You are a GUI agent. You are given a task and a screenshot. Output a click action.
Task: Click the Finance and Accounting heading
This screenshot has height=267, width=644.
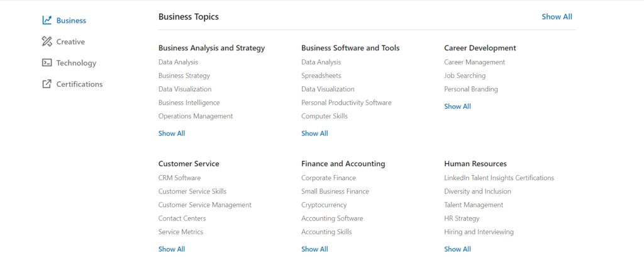(x=343, y=164)
